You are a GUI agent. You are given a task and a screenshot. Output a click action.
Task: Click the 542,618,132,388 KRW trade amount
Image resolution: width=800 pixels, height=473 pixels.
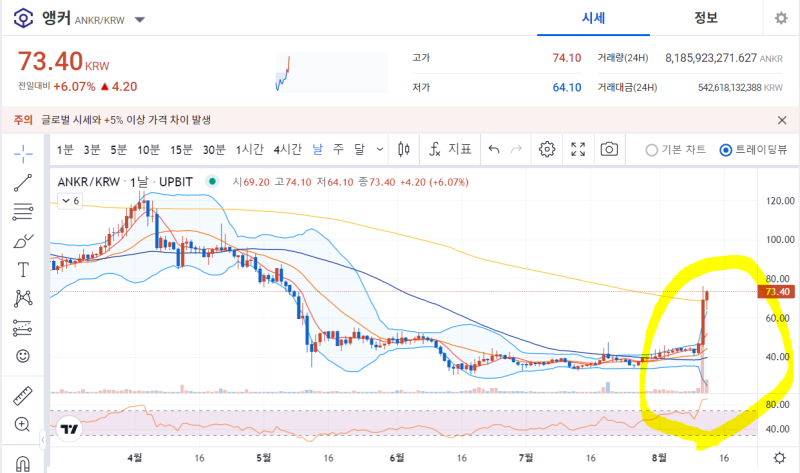(x=730, y=88)
